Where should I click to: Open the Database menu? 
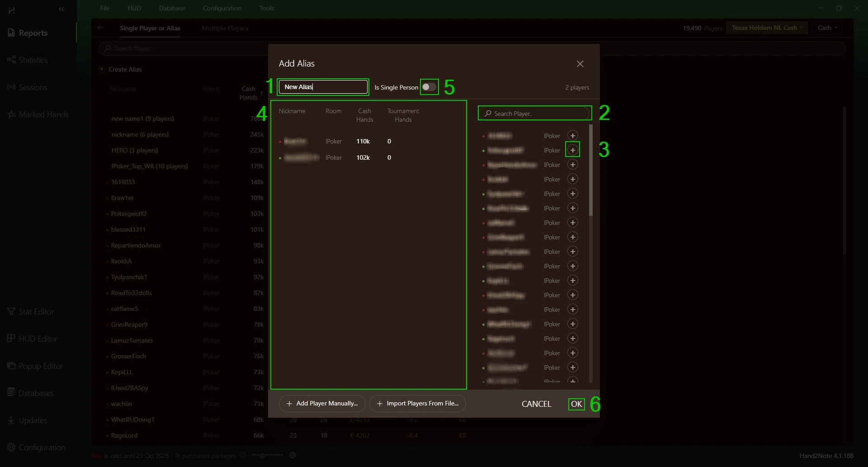pos(172,8)
